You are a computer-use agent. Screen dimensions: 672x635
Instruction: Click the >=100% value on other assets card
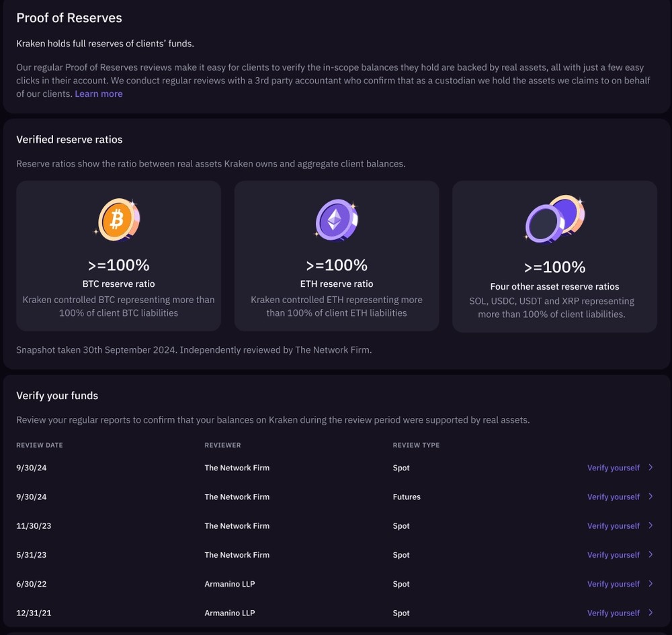coord(554,267)
